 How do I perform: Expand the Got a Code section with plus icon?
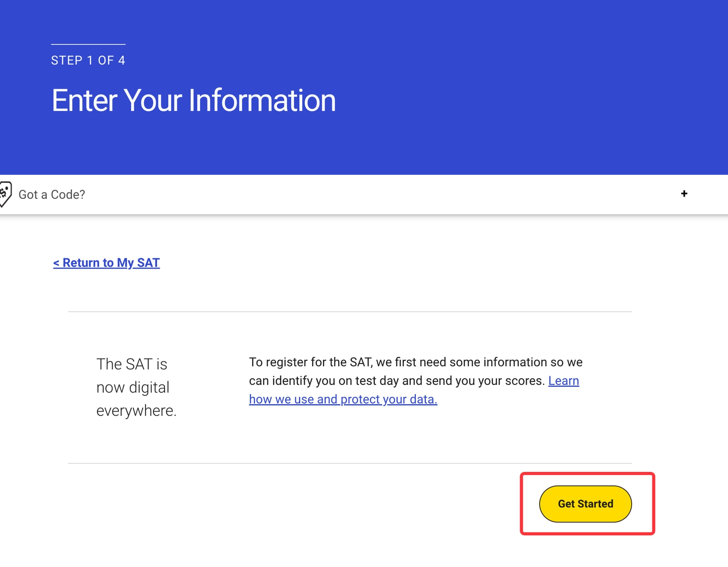(x=684, y=194)
